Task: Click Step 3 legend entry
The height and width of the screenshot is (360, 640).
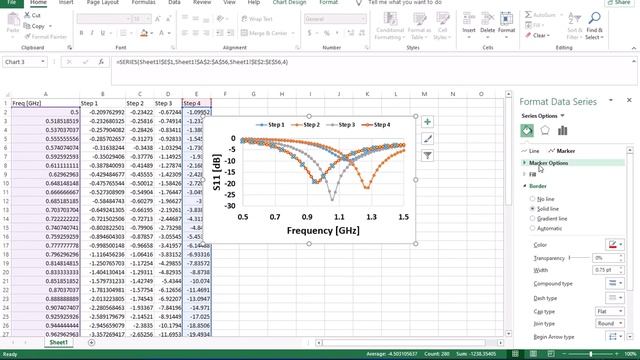Action: pos(341,125)
